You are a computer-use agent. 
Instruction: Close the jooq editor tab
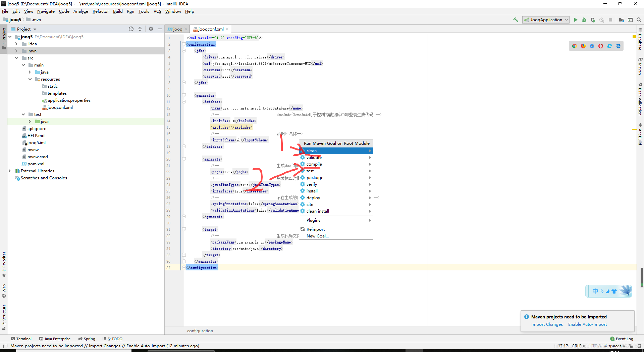tap(185, 29)
